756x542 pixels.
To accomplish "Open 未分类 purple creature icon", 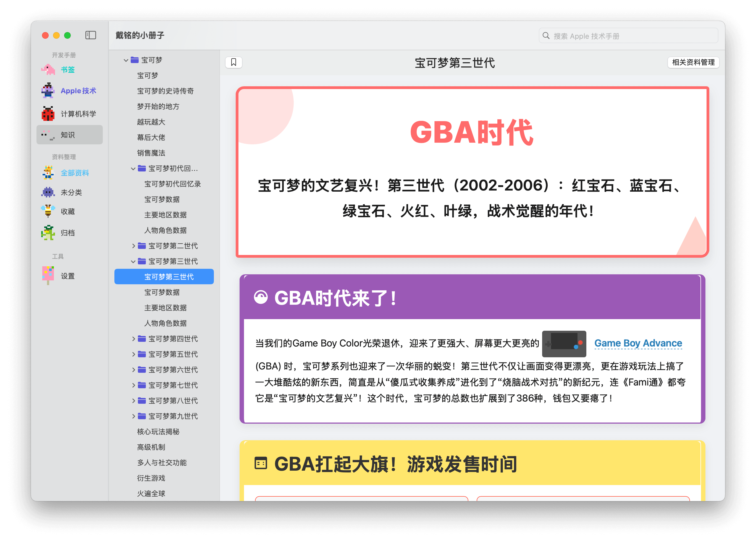I will coord(48,192).
